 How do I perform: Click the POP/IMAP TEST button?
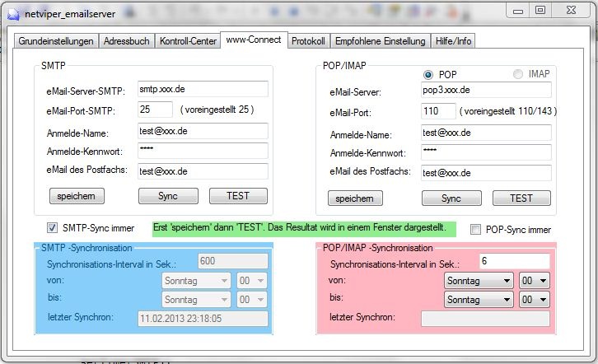click(x=521, y=198)
